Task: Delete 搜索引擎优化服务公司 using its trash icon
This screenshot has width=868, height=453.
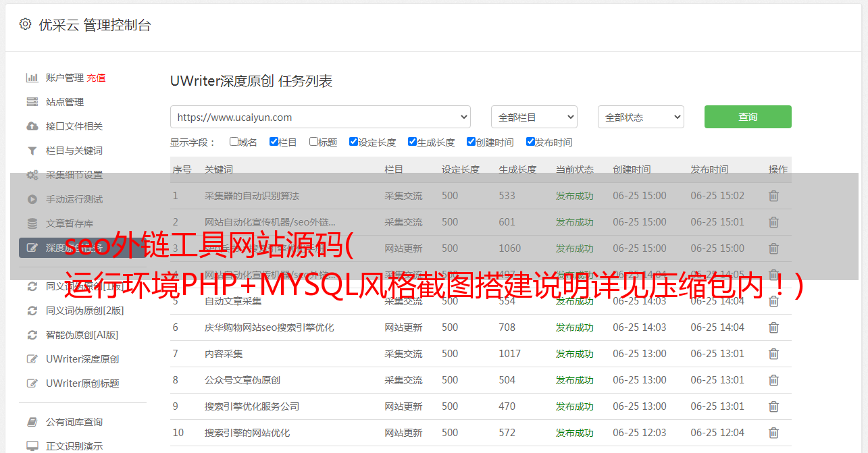Action: (x=773, y=406)
